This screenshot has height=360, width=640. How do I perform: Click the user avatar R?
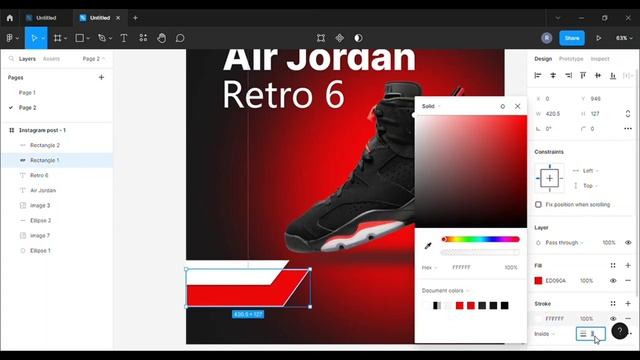coord(547,38)
